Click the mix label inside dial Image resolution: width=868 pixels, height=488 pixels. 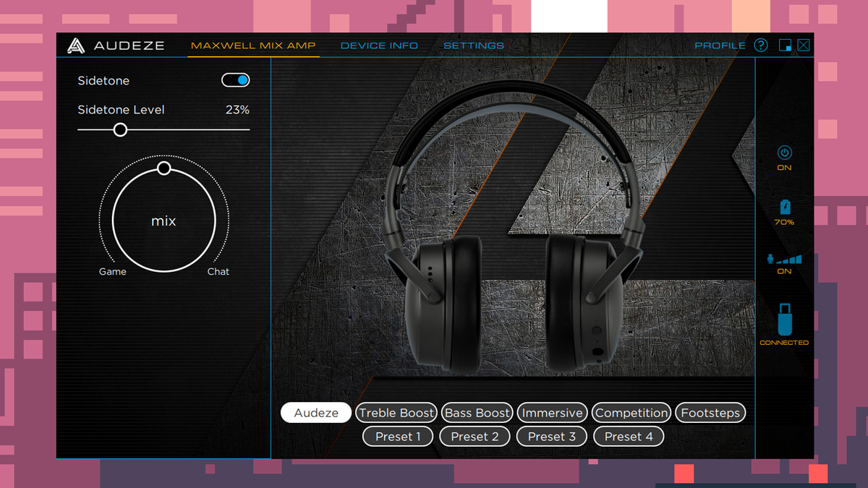click(163, 221)
